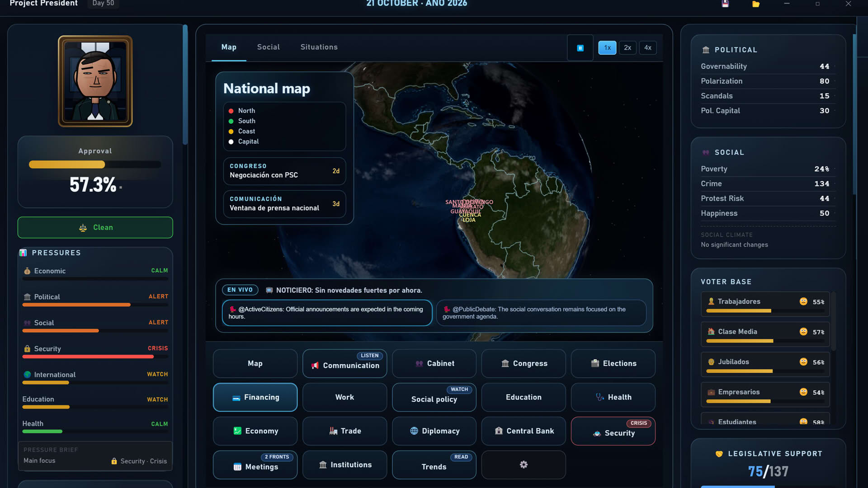This screenshot has width=868, height=488.
Task: Open the Trade menu
Action: 344,431
